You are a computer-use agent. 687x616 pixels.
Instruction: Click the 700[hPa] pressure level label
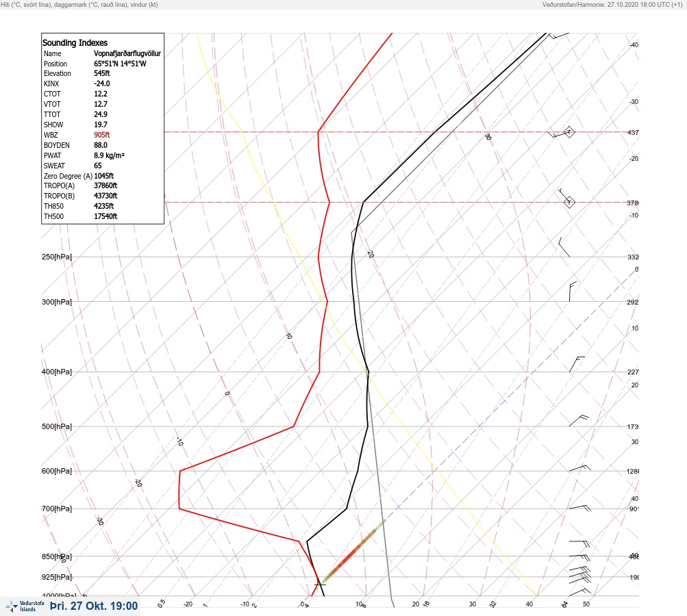coord(57,509)
